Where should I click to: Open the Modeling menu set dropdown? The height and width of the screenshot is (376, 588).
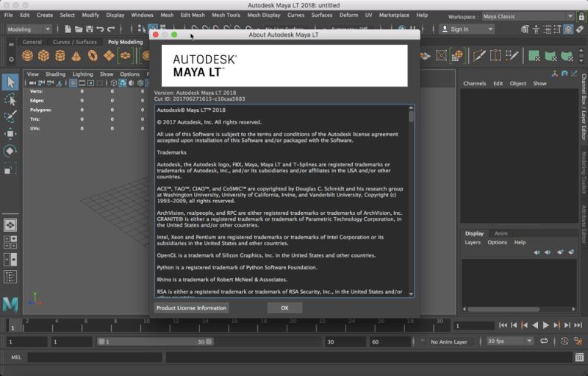(29, 29)
